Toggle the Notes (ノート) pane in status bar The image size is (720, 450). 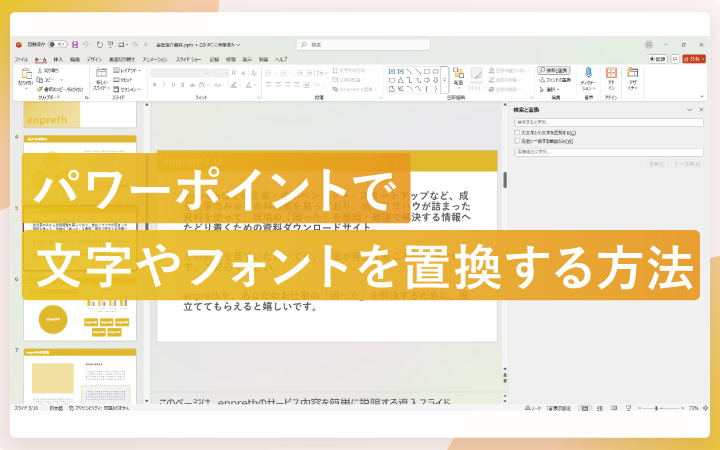533,408
